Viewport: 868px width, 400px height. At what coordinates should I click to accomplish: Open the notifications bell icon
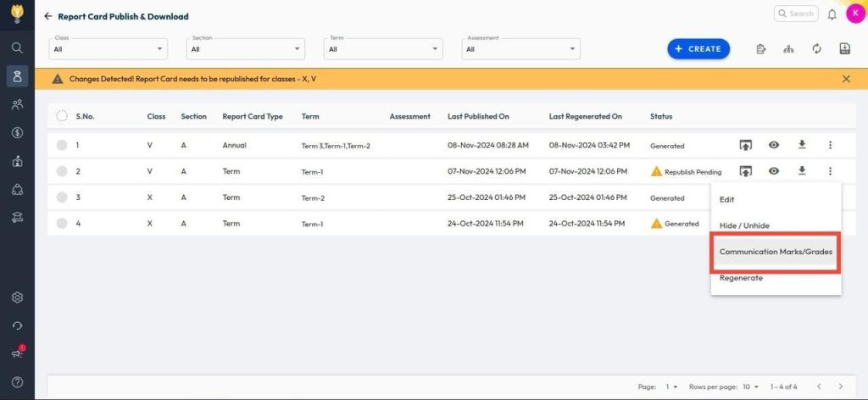(832, 14)
